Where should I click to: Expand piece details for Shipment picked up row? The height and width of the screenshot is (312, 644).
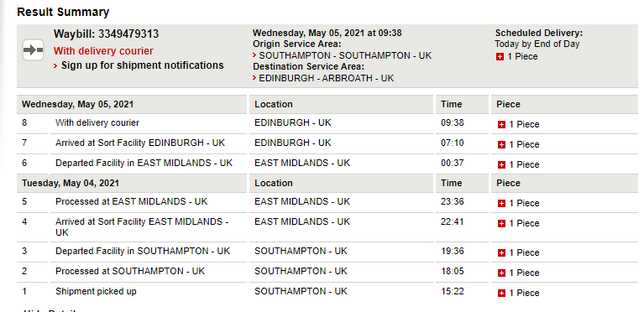[501, 293]
